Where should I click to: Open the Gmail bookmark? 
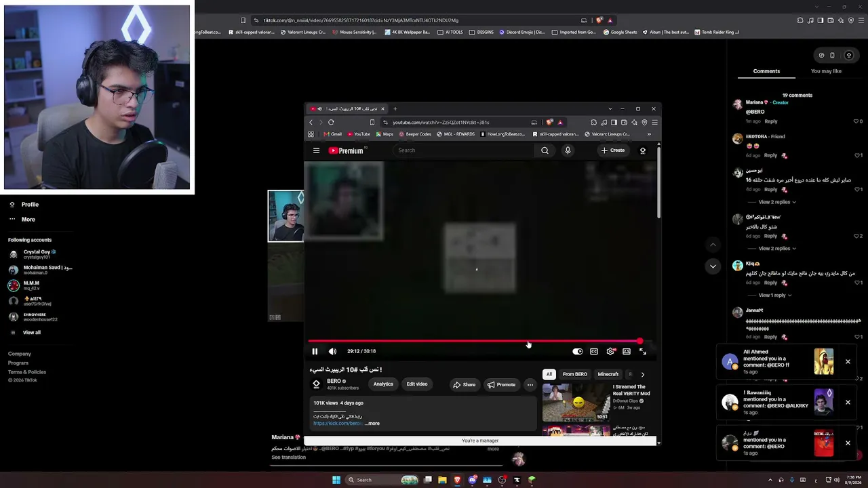click(332, 134)
